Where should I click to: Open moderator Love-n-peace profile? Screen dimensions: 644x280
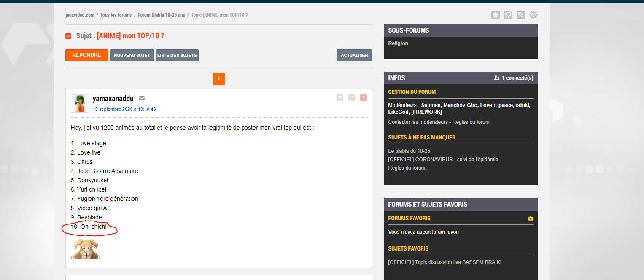point(496,105)
